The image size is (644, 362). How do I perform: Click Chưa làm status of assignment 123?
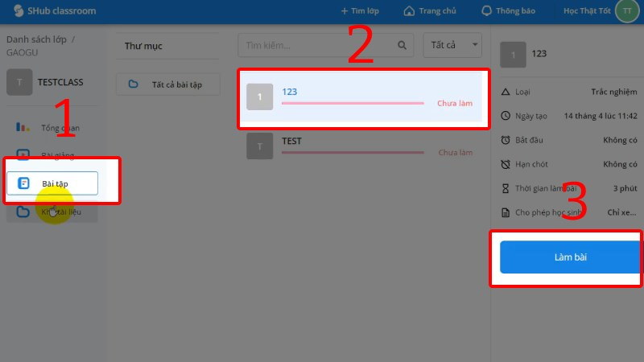click(455, 104)
